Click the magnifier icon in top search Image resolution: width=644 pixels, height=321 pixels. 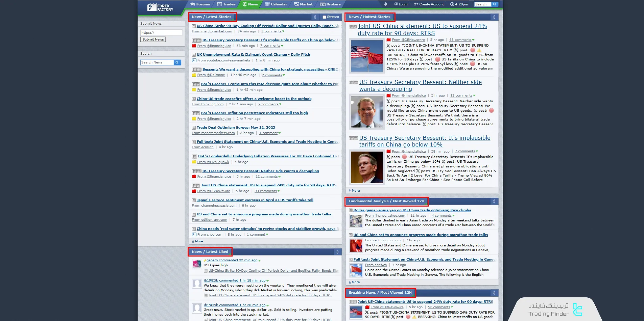pos(495,4)
